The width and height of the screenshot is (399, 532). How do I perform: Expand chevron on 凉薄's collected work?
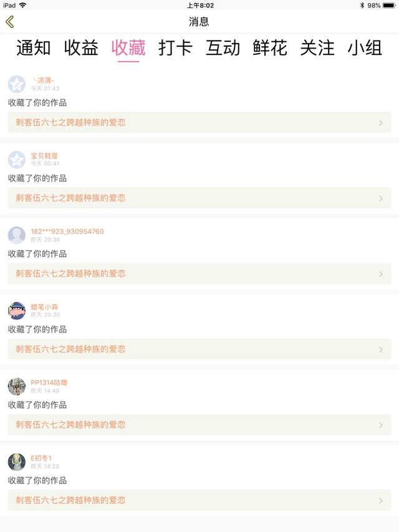[x=381, y=123]
